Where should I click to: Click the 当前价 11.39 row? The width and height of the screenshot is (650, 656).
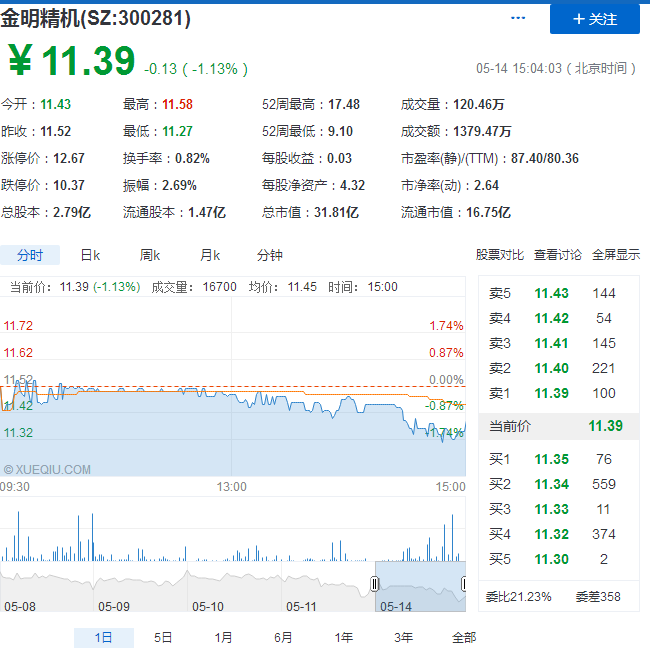pos(559,426)
